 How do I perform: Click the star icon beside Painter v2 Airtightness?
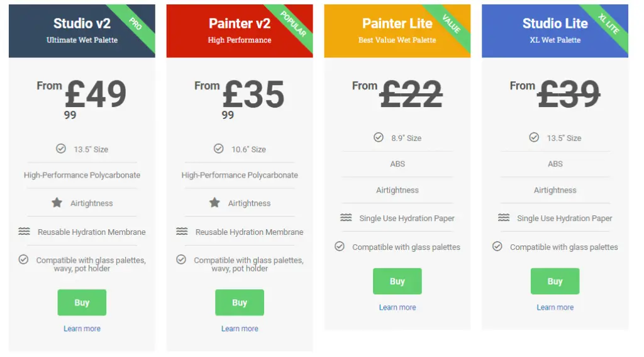(215, 202)
